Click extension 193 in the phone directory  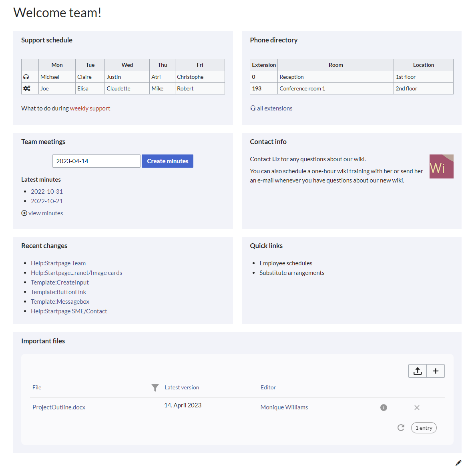(264, 88)
